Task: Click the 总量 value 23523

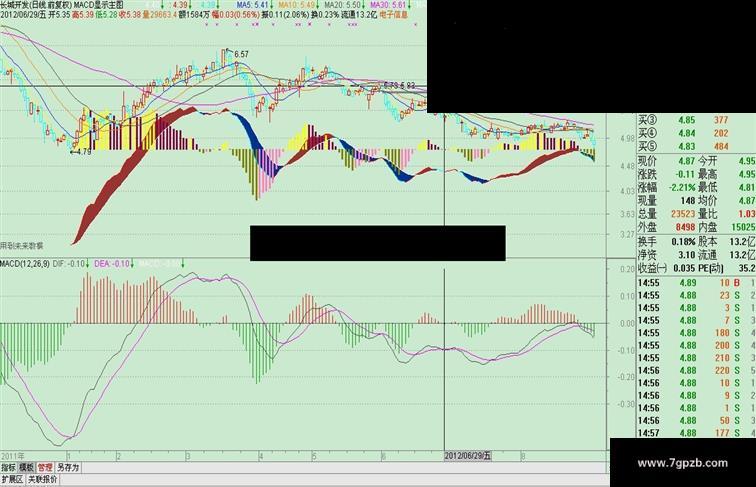Action: [x=683, y=214]
